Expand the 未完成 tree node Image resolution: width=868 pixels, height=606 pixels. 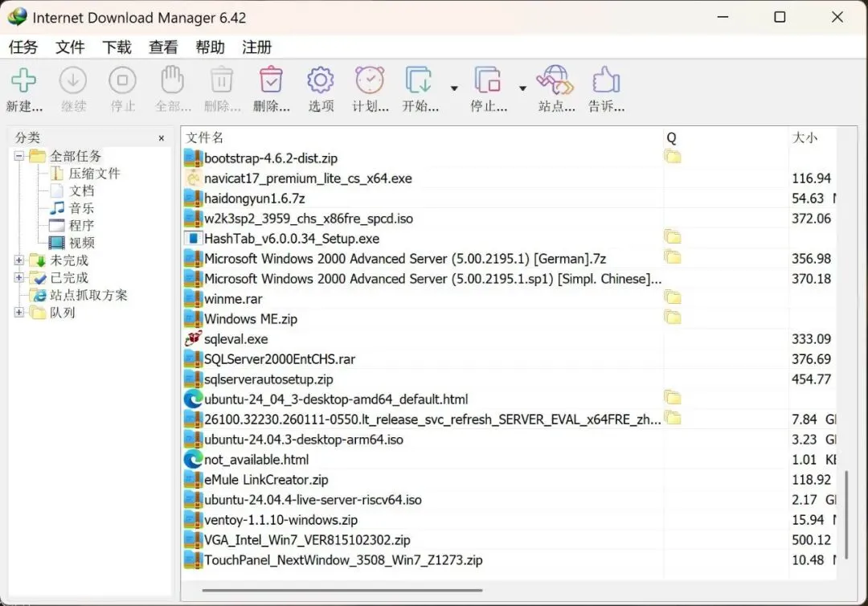point(18,260)
